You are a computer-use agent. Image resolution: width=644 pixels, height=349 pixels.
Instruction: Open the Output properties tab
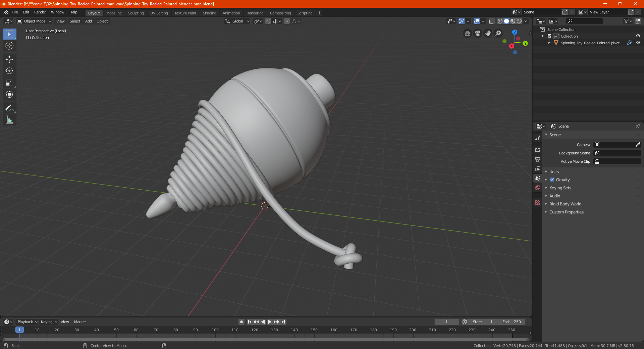(x=538, y=159)
